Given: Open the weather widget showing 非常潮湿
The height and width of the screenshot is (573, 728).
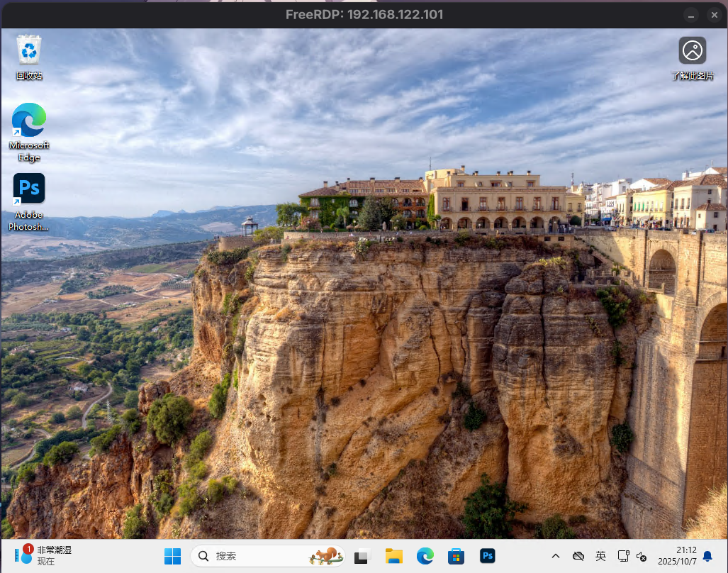Looking at the screenshot, I should pyautogui.click(x=44, y=555).
